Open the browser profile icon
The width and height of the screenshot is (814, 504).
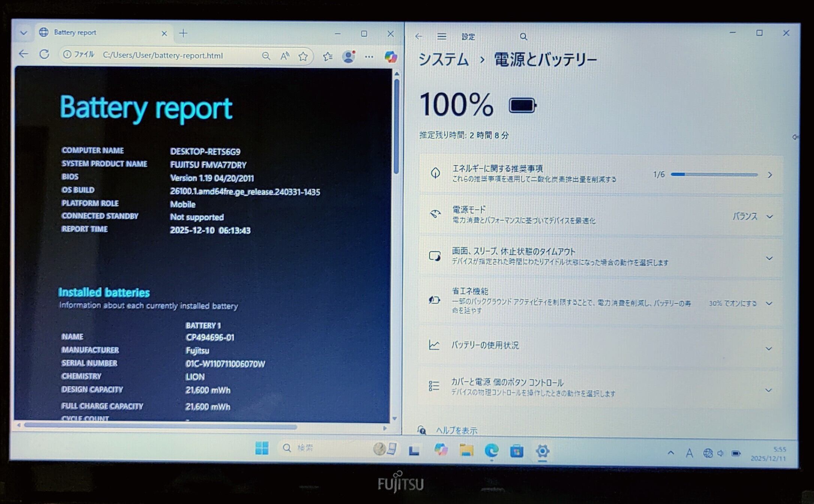coord(349,57)
